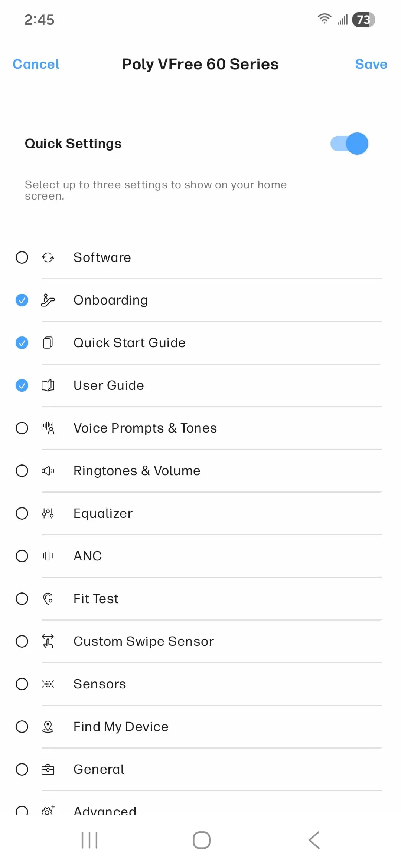401x868 pixels.
Task: Tap the Find My Device location icon
Action: pyautogui.click(x=48, y=727)
